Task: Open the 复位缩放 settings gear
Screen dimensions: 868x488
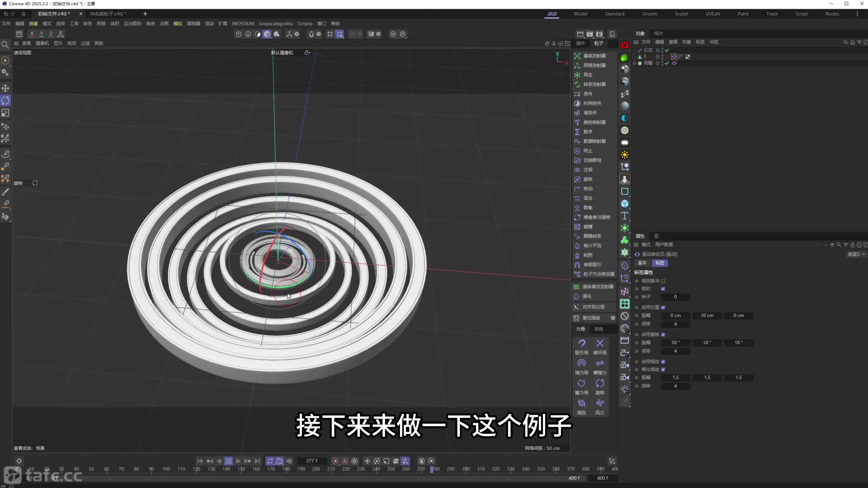Action: 613,318
